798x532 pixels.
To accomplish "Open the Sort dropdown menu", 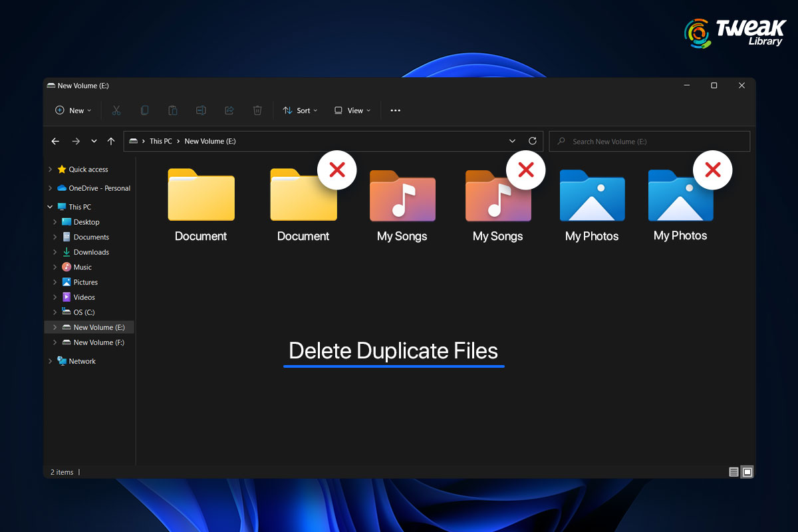I will (300, 110).
